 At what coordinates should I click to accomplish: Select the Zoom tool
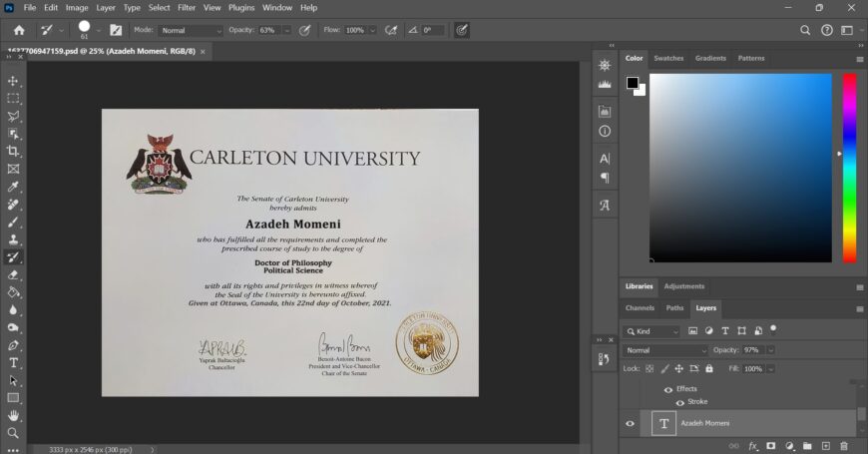13,433
